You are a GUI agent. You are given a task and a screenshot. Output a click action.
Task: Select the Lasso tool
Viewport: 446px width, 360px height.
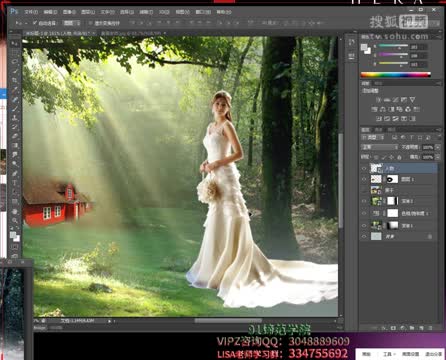(x=15, y=62)
